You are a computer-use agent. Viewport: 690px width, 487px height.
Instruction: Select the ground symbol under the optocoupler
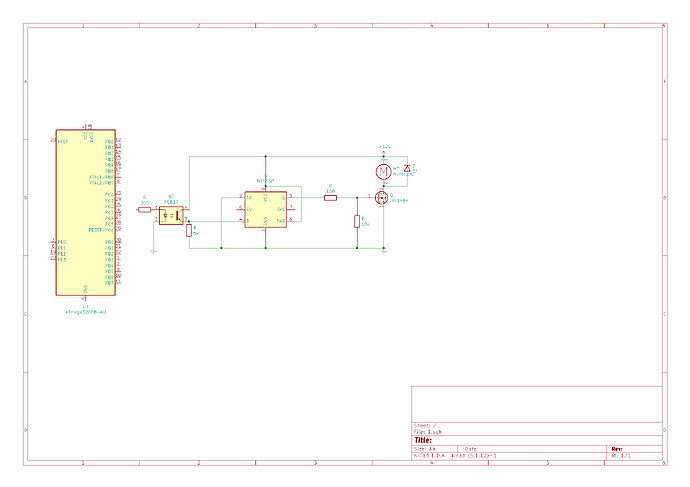pyautogui.click(x=153, y=252)
